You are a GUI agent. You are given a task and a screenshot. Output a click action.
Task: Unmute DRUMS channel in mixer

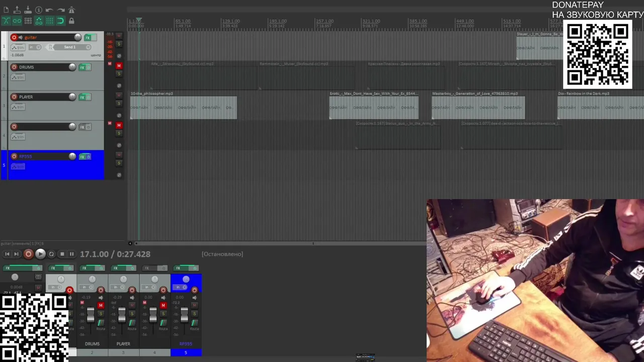[x=101, y=306]
